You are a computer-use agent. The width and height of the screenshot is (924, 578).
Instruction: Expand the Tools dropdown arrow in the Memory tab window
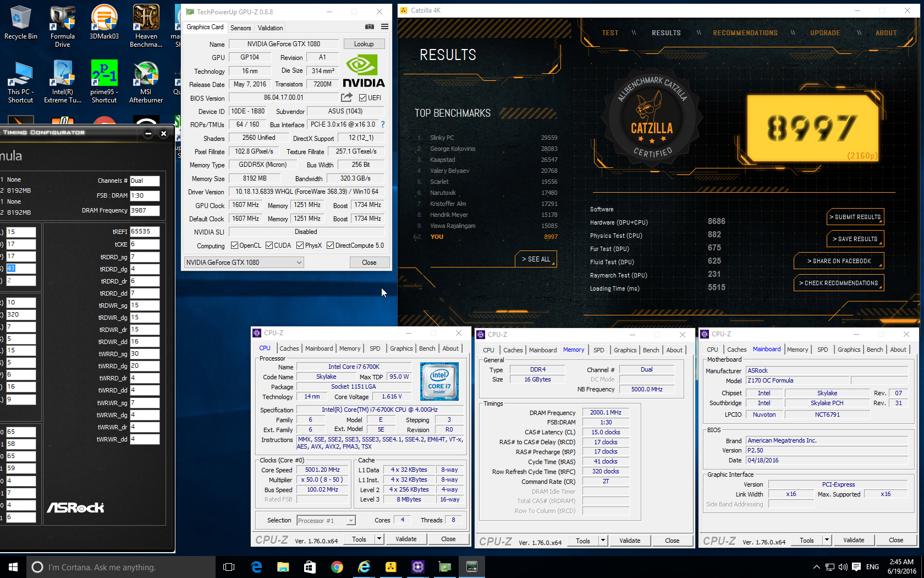point(603,541)
